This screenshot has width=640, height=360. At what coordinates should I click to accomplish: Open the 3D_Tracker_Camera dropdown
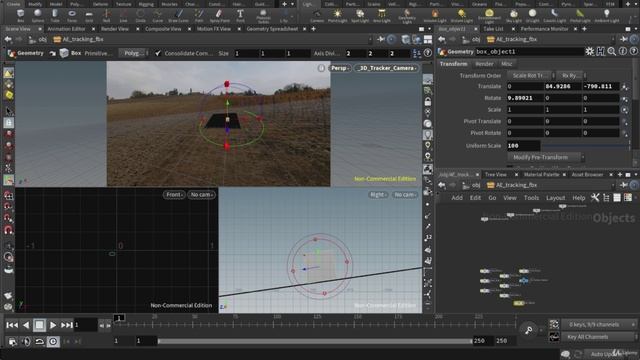(387, 68)
